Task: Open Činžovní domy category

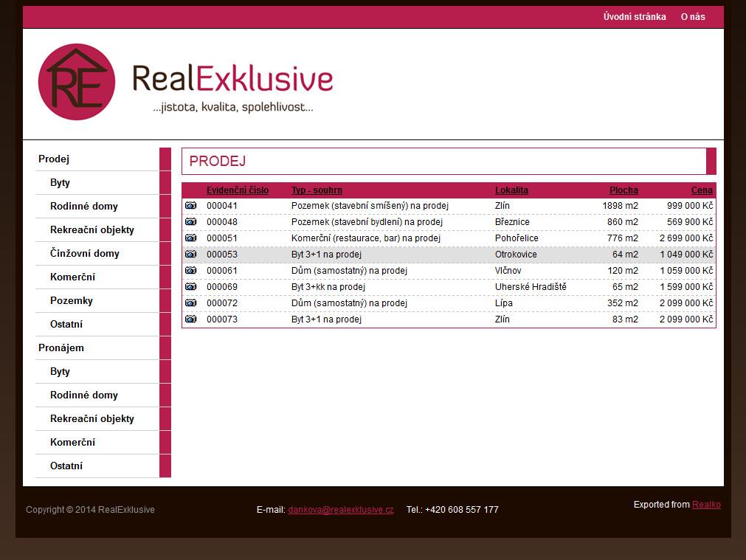Action: coord(85,253)
